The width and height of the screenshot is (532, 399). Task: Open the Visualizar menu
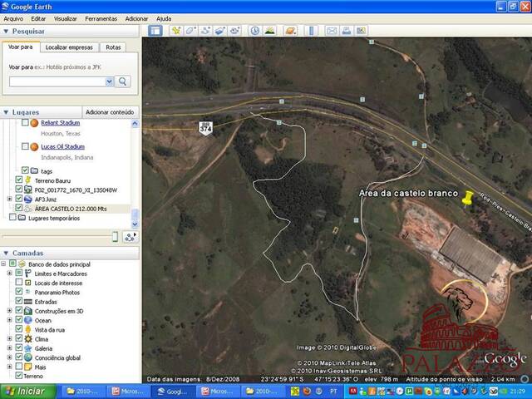(x=65, y=19)
